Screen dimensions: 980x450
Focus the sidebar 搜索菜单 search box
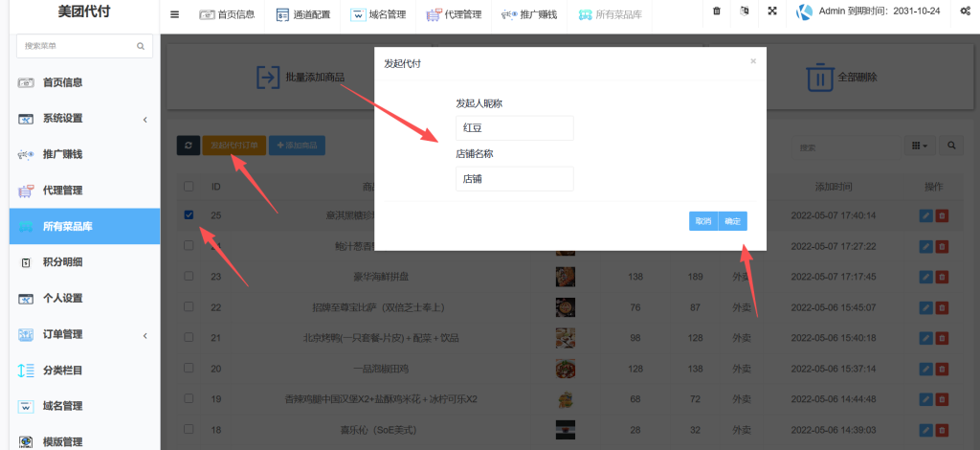(x=84, y=46)
